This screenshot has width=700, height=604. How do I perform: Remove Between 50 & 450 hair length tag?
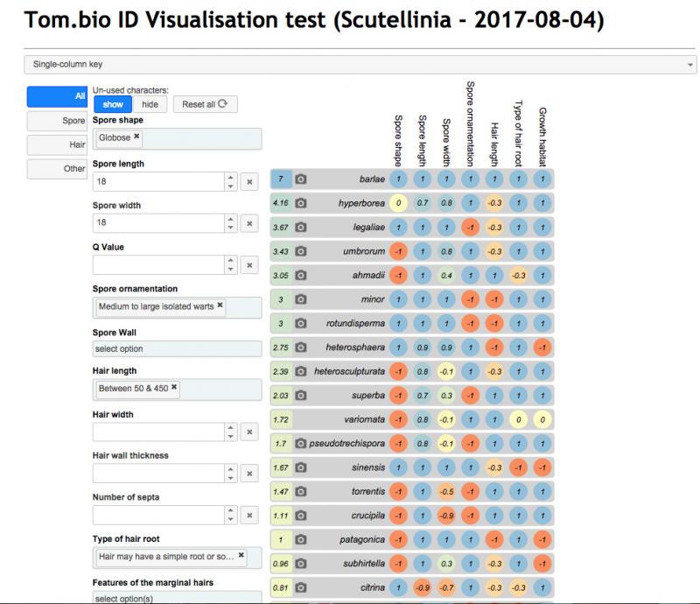click(x=174, y=387)
